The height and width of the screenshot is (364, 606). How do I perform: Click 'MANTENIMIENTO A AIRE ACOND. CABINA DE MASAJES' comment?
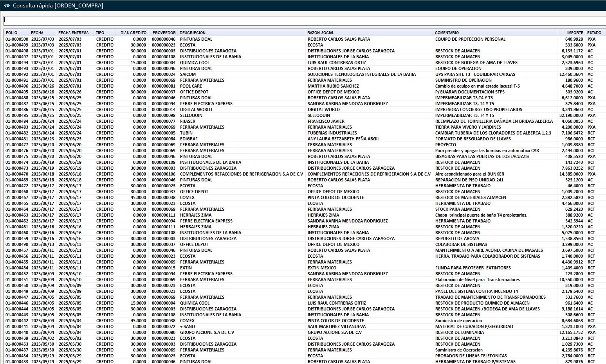tap(489, 250)
